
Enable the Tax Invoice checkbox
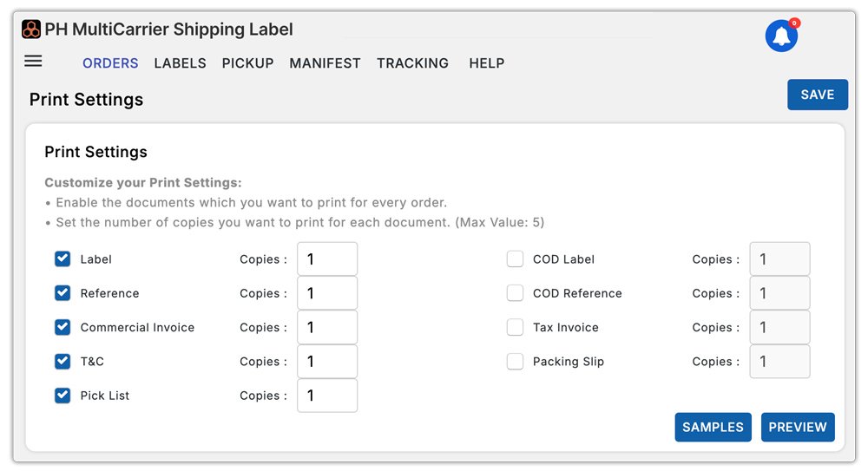click(515, 327)
